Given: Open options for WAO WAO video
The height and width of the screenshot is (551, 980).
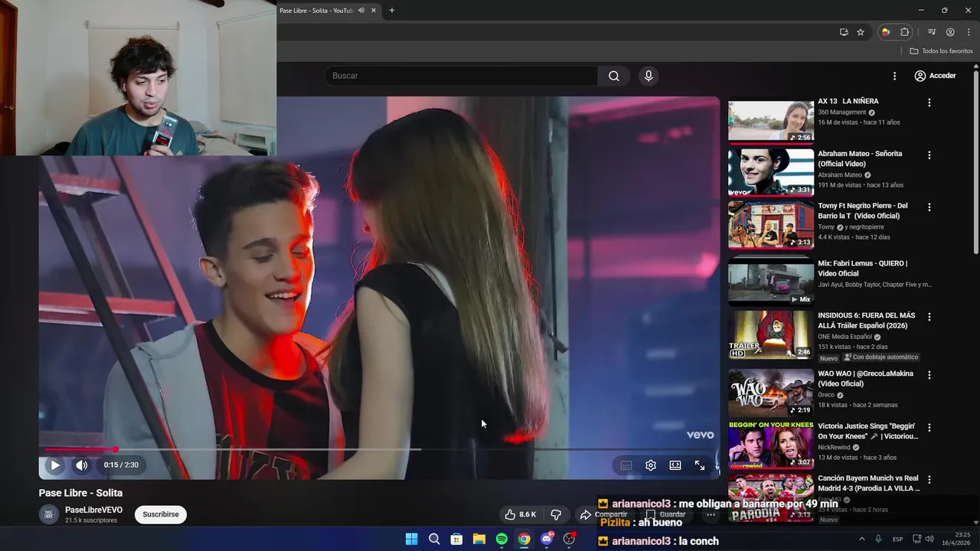Looking at the screenshot, I should pos(929,375).
